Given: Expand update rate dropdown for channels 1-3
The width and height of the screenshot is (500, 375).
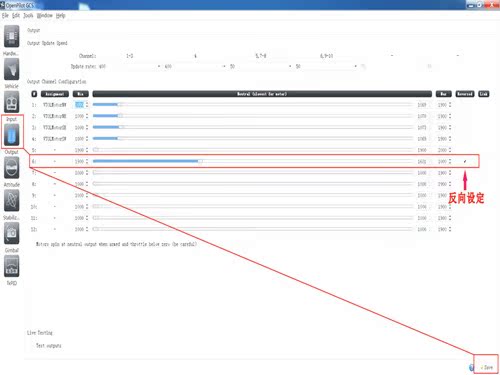Looking at the screenshot, I should pyautogui.click(x=129, y=66).
